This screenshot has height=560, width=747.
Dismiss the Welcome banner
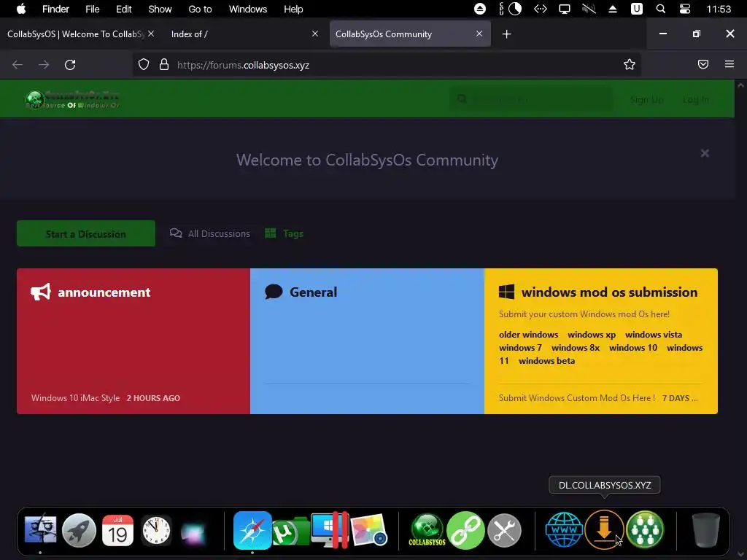[x=705, y=153]
